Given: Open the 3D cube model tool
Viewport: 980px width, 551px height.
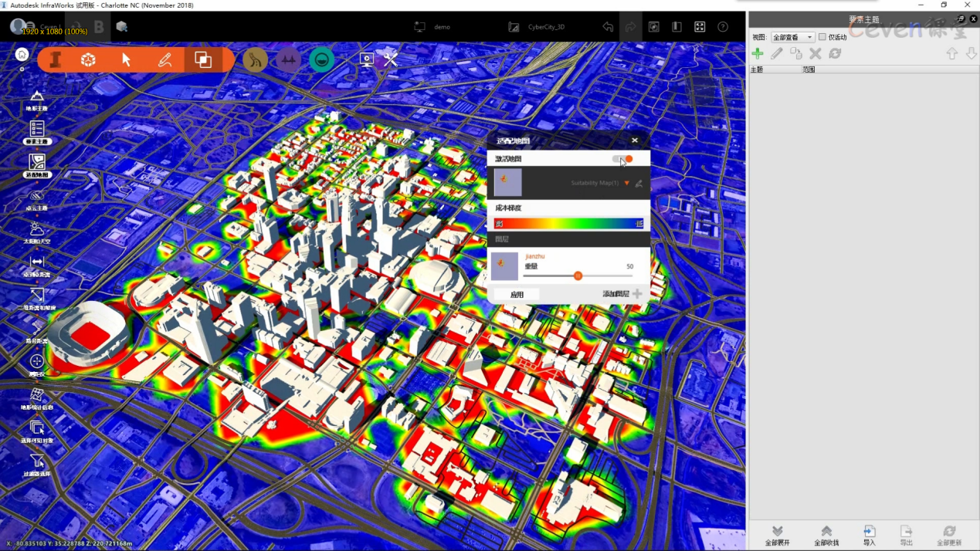Looking at the screenshot, I should click(89, 60).
